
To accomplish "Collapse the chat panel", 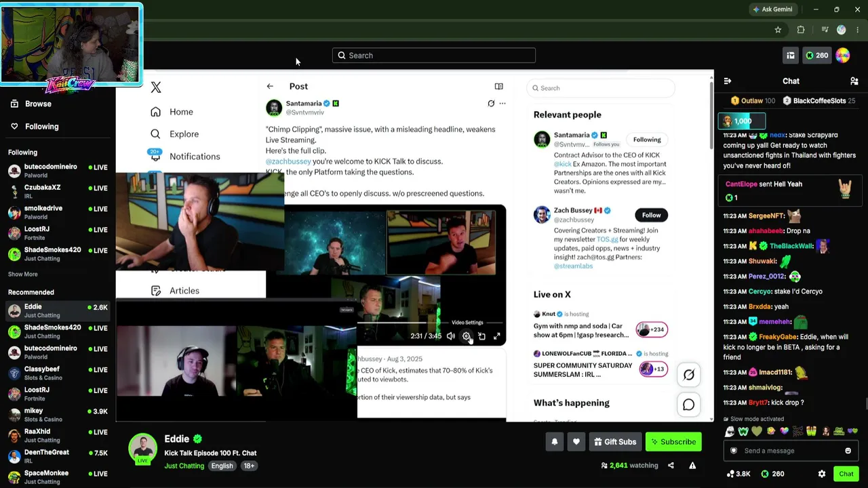I will click(x=728, y=81).
